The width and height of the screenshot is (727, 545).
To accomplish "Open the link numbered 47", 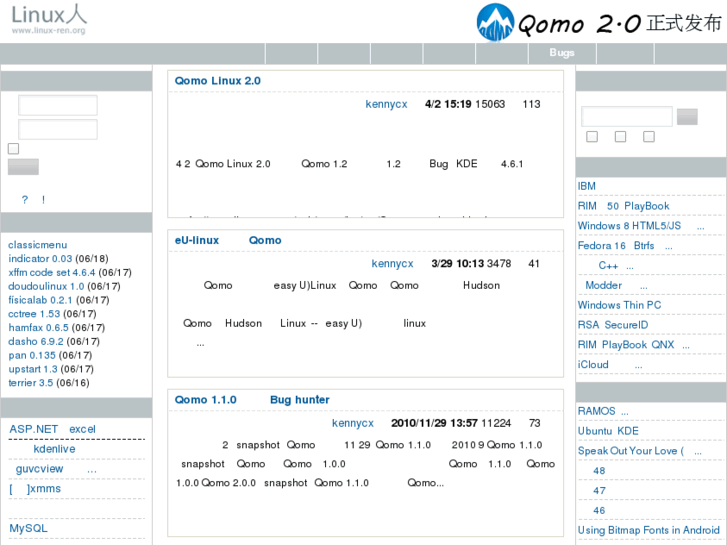I will (599, 491).
